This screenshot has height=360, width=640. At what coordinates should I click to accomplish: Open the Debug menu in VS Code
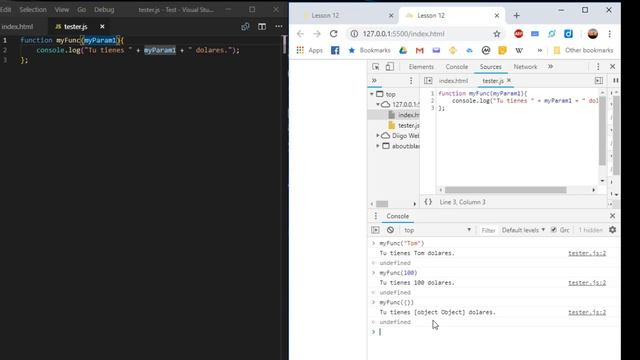point(104,9)
